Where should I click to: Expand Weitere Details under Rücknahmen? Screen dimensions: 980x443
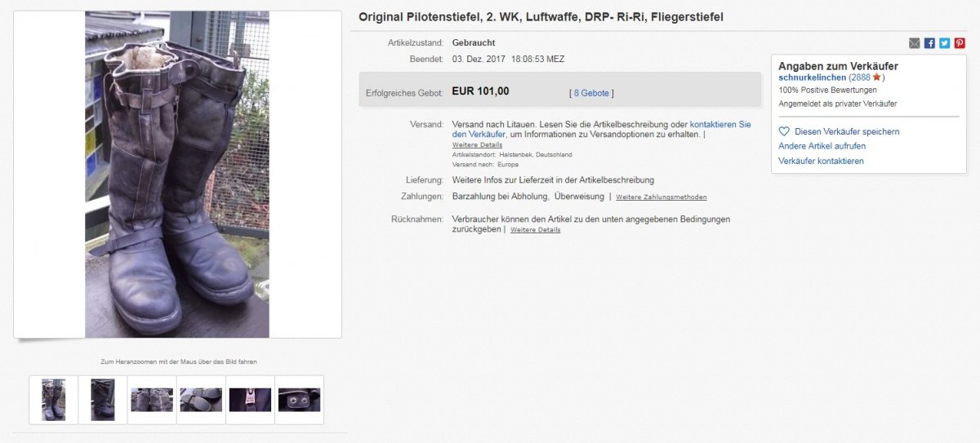click(536, 229)
